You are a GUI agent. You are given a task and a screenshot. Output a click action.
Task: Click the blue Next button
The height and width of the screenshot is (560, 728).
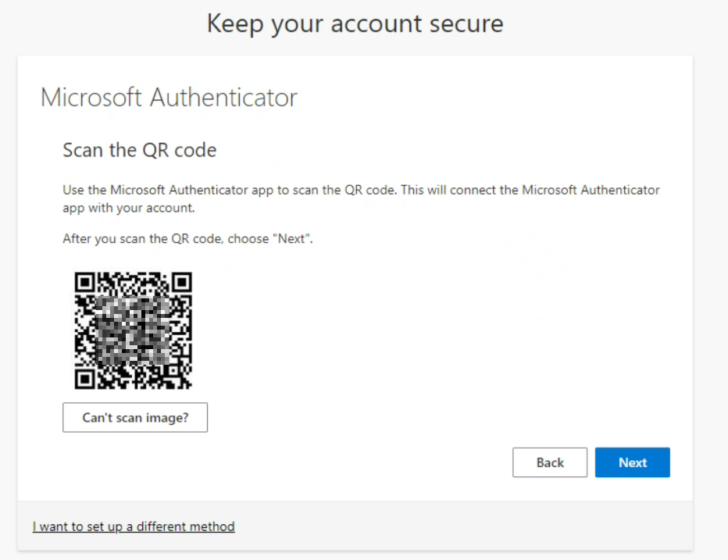pyautogui.click(x=632, y=462)
